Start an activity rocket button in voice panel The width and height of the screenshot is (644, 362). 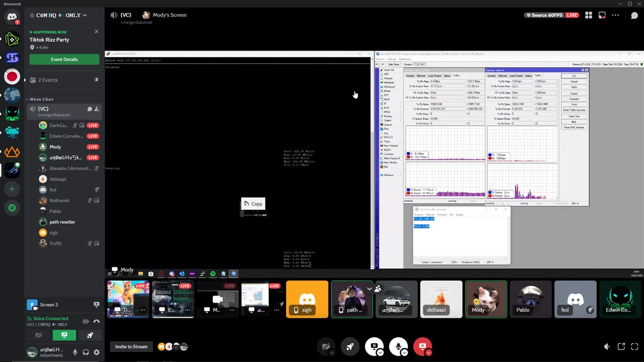(x=90, y=335)
